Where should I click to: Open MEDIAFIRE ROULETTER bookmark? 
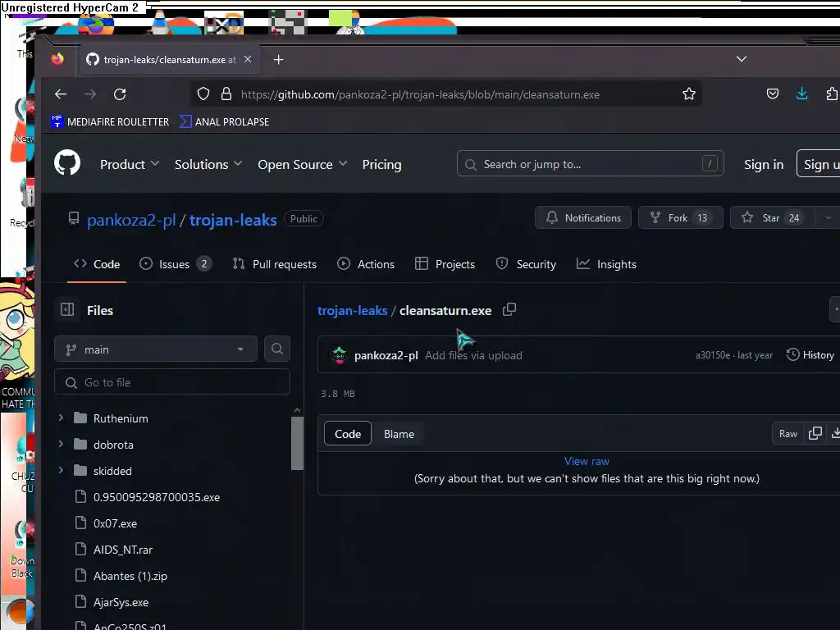111,121
